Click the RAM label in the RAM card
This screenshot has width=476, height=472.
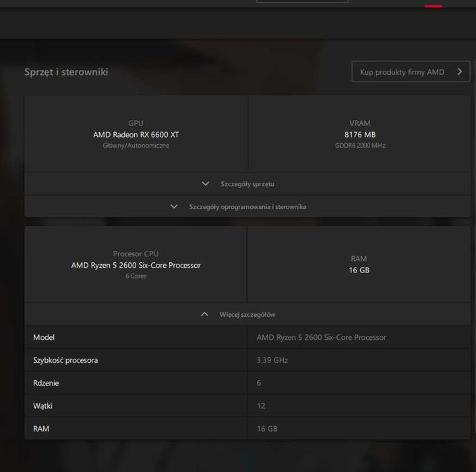click(359, 259)
